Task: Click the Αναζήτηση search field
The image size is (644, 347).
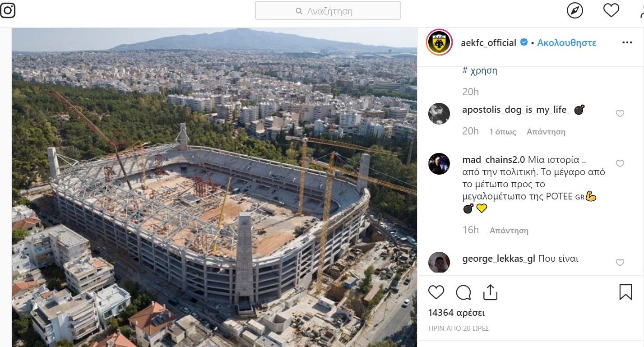Action: tap(328, 10)
